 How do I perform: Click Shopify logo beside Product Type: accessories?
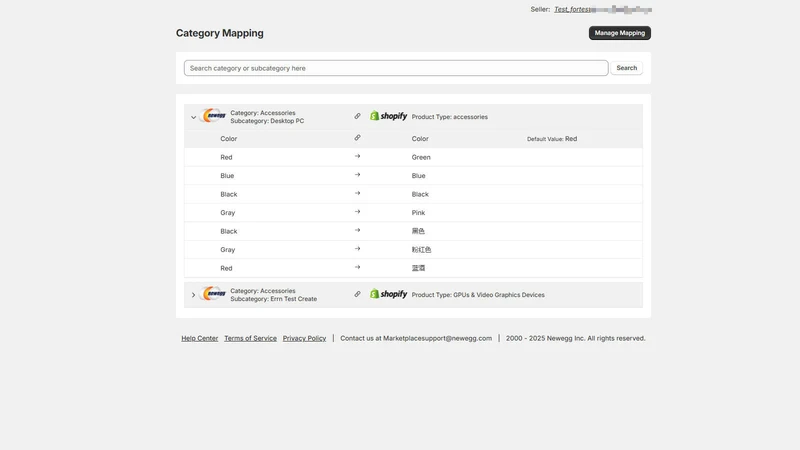click(x=388, y=116)
